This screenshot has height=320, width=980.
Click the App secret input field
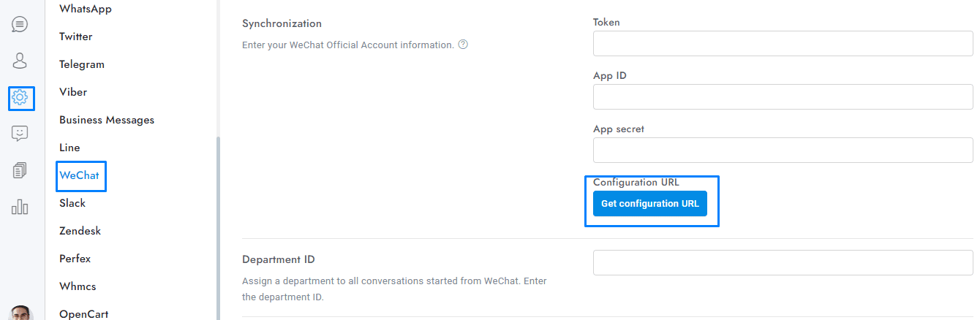click(783, 151)
